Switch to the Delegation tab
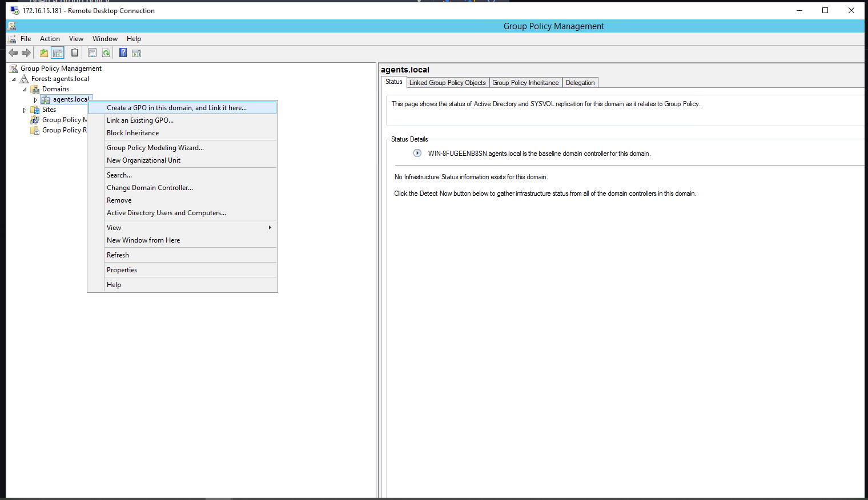Viewport: 868px width, 500px height. 580,83
